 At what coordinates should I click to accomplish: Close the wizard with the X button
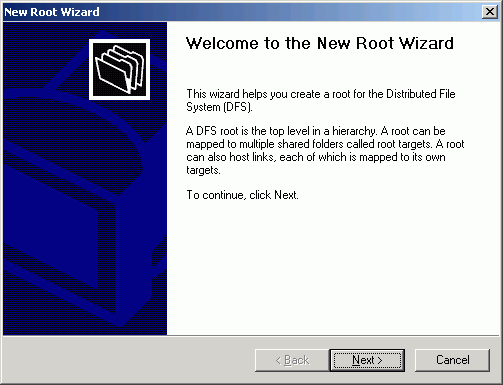pyautogui.click(x=490, y=12)
